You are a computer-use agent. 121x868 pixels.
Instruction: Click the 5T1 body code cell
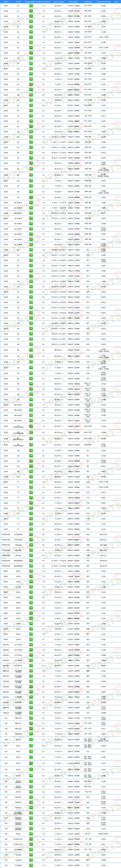[x=88, y=865]
